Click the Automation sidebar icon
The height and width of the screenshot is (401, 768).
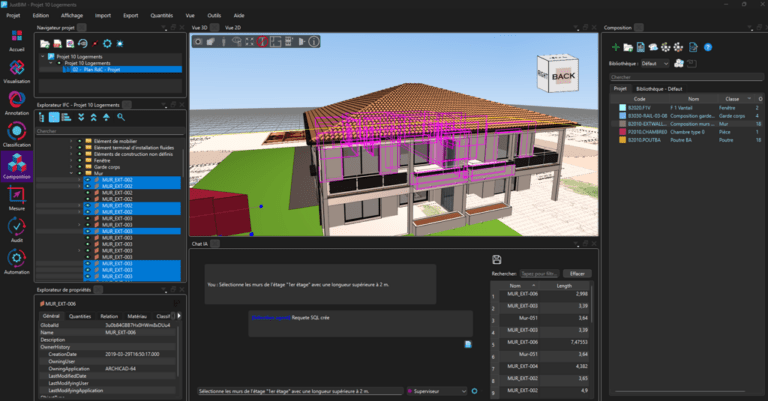click(x=16, y=262)
